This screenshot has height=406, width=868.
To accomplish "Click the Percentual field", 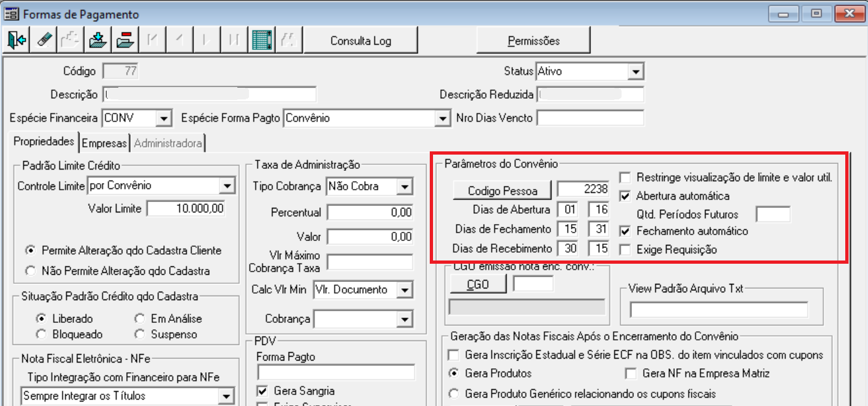I will pos(370,212).
